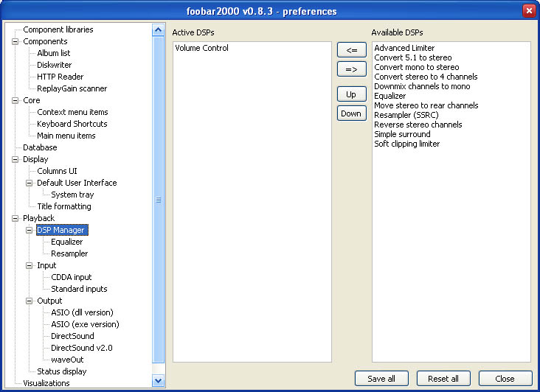Select Columns UI settings
The height and width of the screenshot is (392, 540).
[x=57, y=171]
